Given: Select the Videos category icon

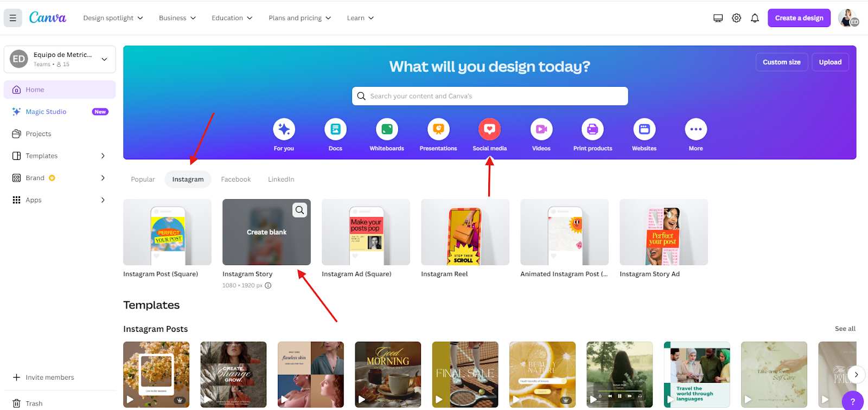Looking at the screenshot, I should [541, 129].
